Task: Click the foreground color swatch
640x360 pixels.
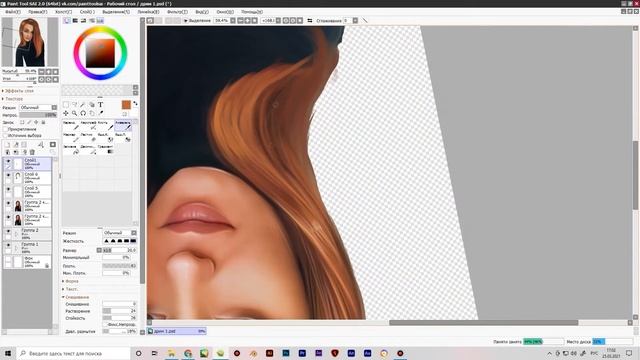Action: click(126, 105)
